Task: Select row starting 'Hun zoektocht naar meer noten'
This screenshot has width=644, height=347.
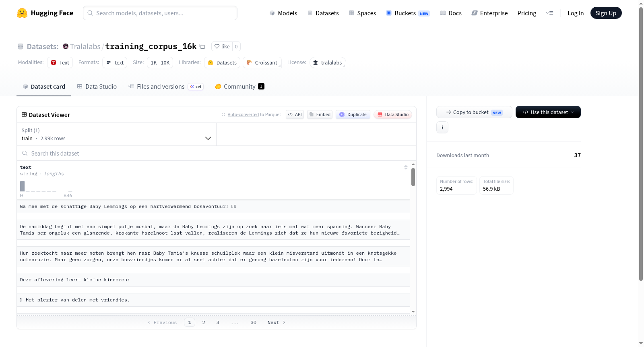Action: point(213,256)
